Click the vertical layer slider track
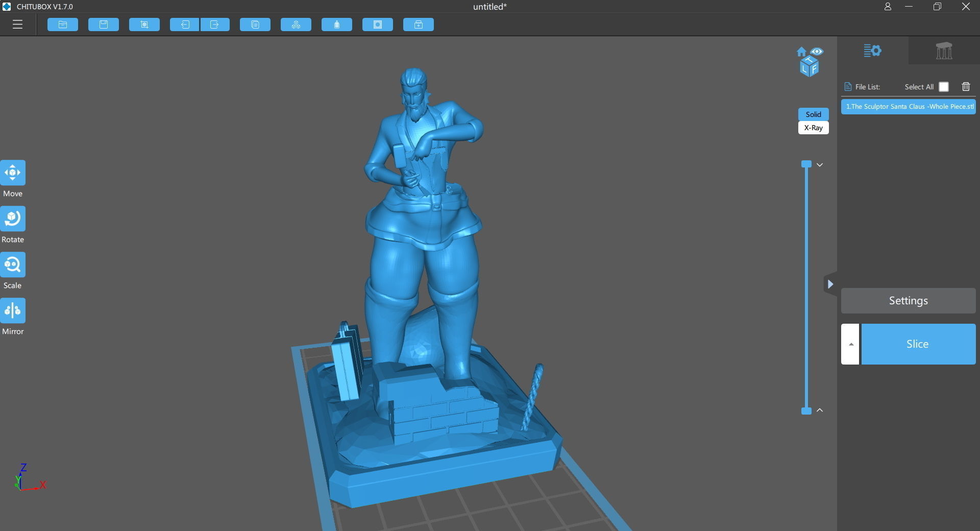980x531 pixels. [x=806, y=287]
